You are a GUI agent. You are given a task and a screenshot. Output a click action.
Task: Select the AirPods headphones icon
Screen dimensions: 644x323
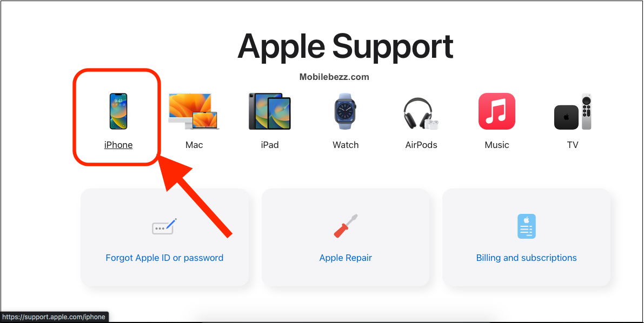click(x=421, y=113)
